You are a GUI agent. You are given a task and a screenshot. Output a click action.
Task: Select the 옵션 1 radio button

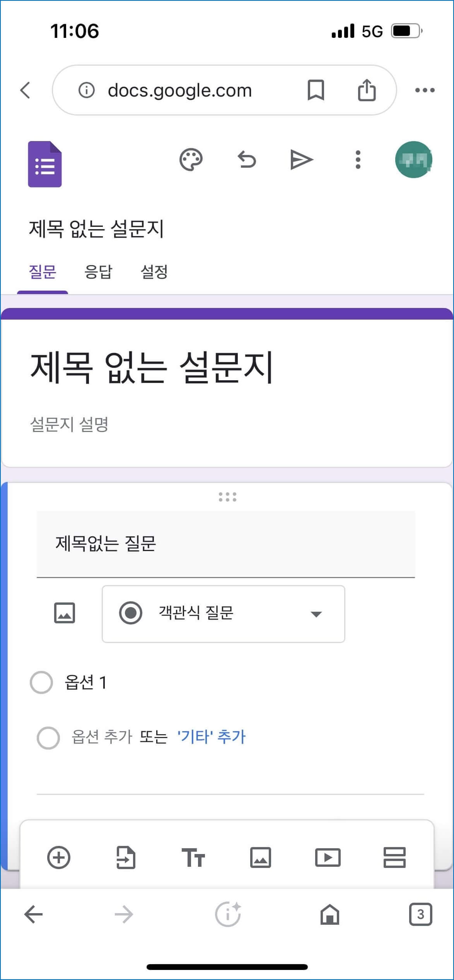click(41, 682)
